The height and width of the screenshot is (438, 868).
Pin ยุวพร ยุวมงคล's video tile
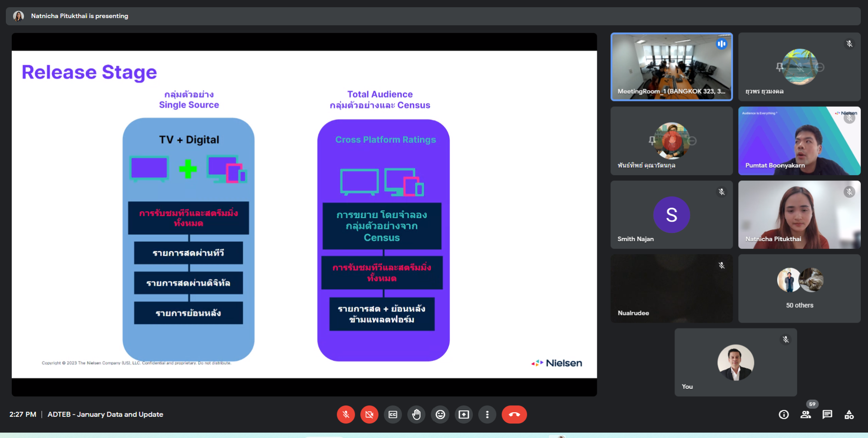pos(779,66)
